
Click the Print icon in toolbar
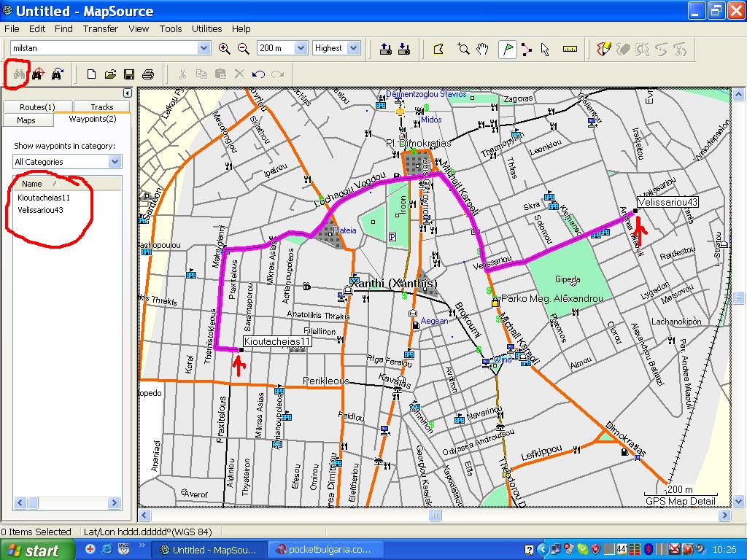coord(148,74)
